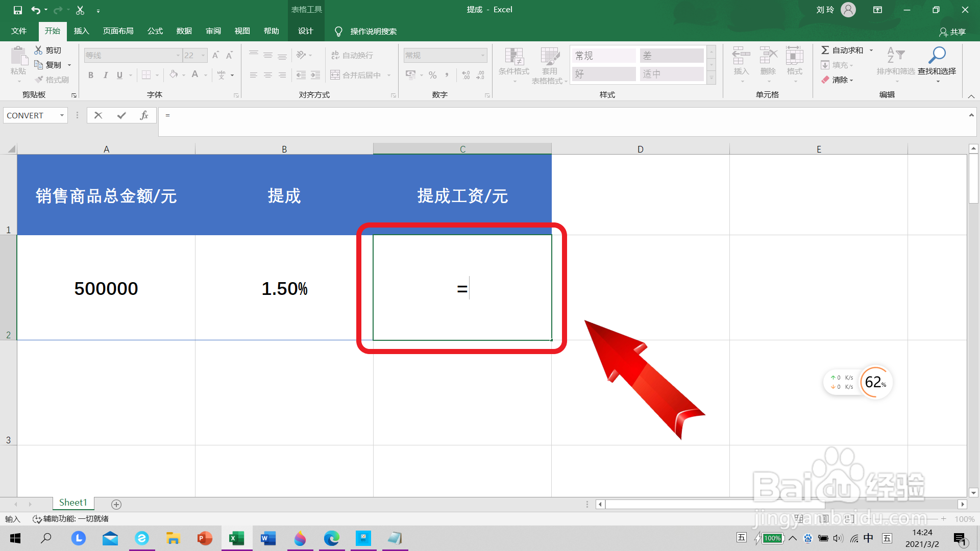Expand the 合并后居中 merge cells dropdown
Image resolution: width=980 pixels, height=551 pixels.
389,74
